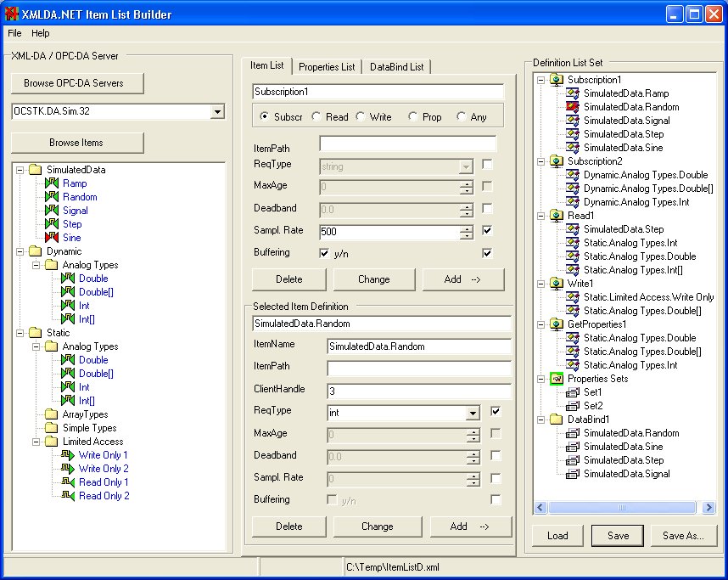Collapse the Limited Access tree node

[x=36, y=442]
